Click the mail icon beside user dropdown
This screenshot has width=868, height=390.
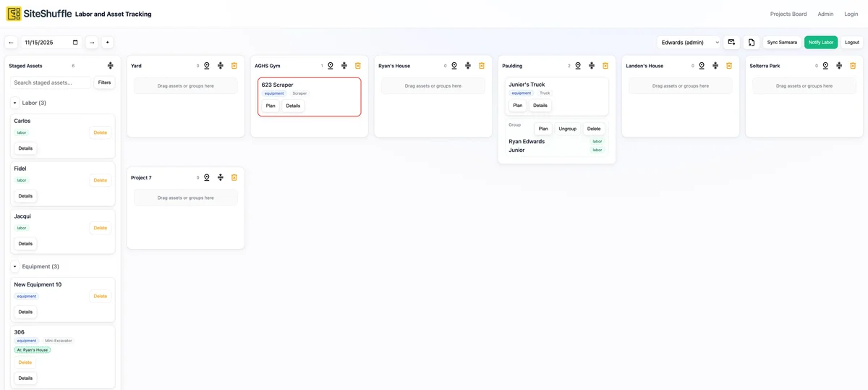coord(731,43)
